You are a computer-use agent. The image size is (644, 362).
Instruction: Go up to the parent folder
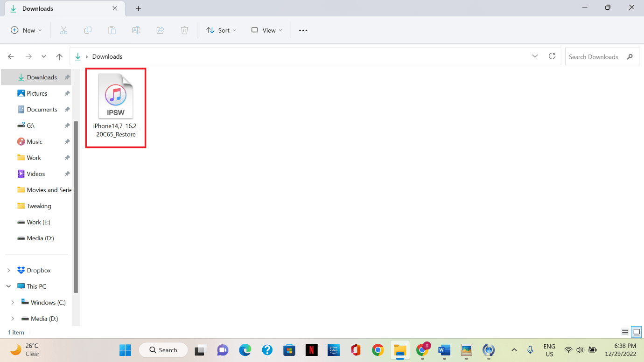pyautogui.click(x=59, y=56)
